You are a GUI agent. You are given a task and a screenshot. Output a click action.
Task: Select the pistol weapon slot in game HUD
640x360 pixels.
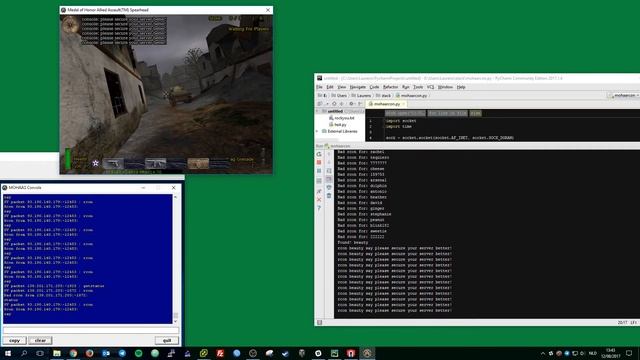(113, 163)
